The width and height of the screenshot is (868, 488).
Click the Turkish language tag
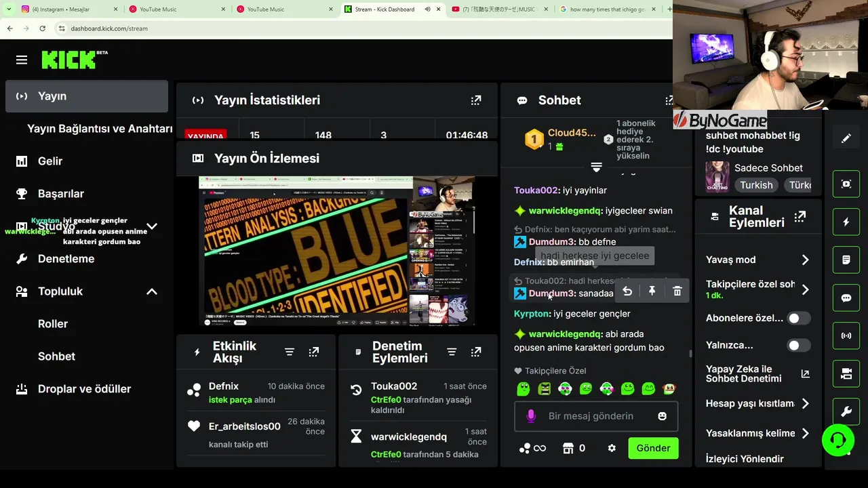click(x=756, y=185)
